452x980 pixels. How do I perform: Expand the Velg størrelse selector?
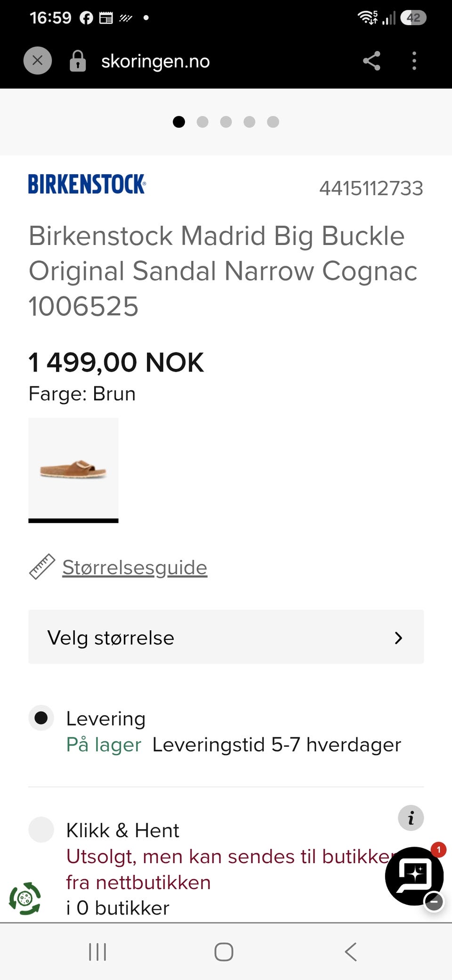[226, 637]
